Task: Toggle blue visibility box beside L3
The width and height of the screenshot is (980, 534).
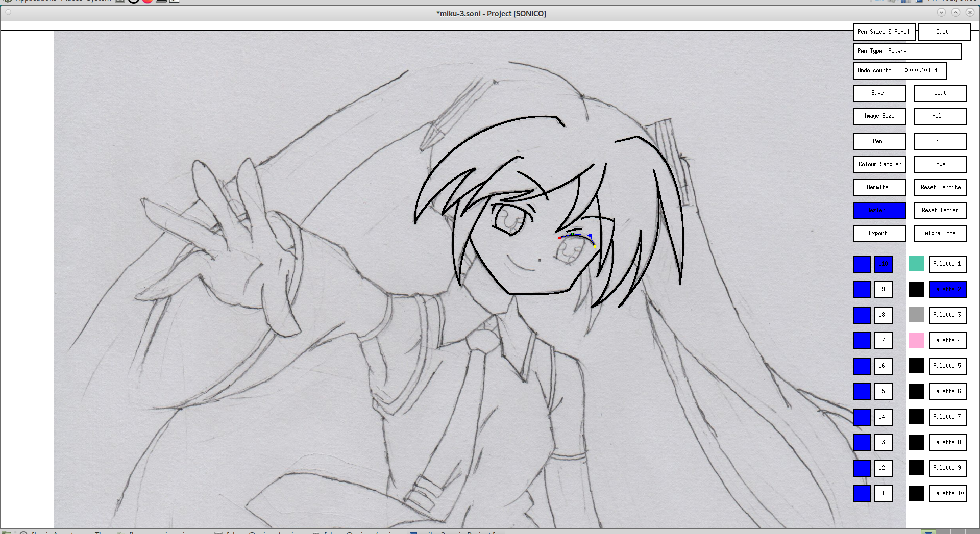Action: [862, 442]
